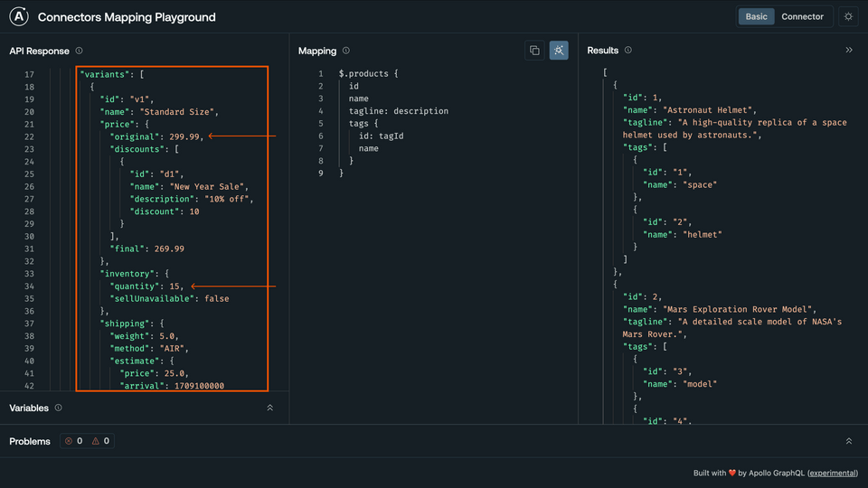Click "id: tagId" mapping line
The width and height of the screenshot is (868, 488).
click(381, 136)
